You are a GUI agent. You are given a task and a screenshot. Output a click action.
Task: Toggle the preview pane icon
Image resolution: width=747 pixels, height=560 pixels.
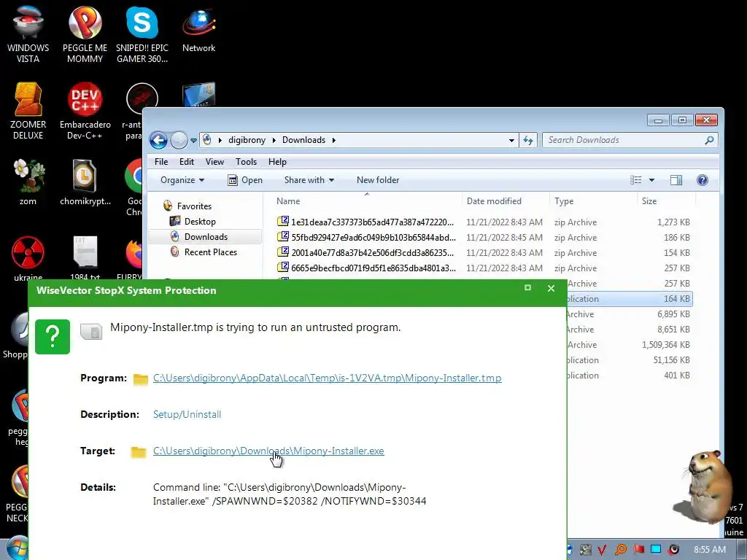(x=676, y=180)
